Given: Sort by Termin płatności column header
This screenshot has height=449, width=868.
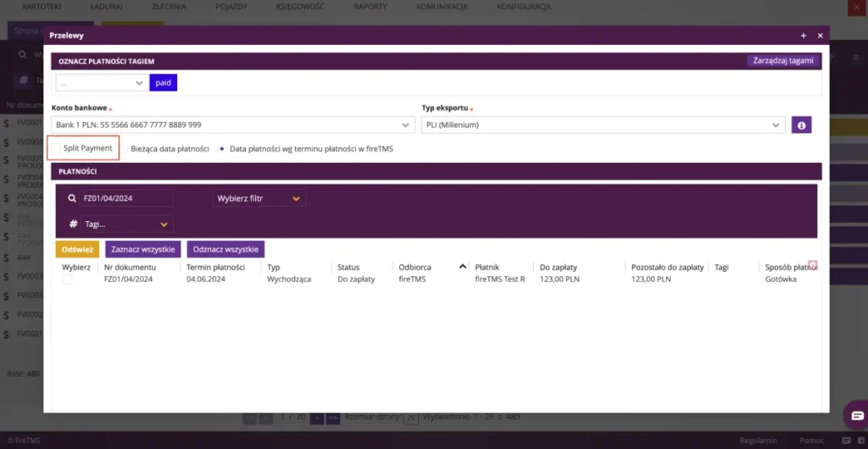Looking at the screenshot, I should tap(216, 267).
